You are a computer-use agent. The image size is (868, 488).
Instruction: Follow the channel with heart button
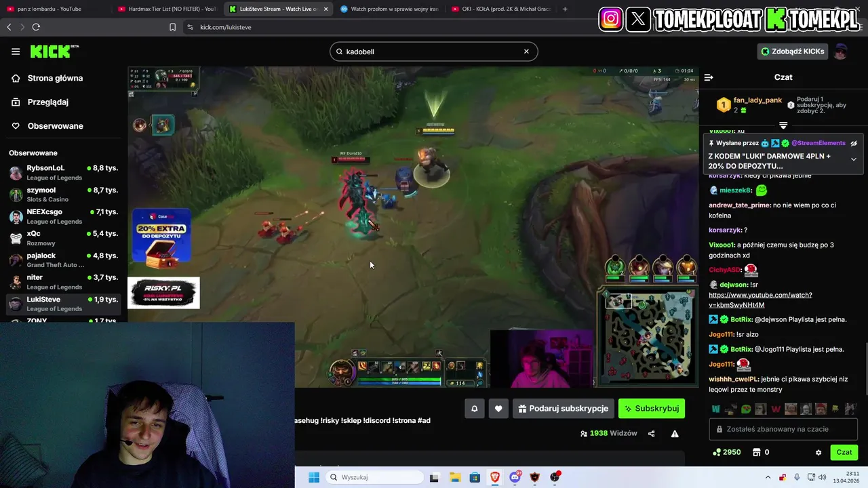pos(498,409)
